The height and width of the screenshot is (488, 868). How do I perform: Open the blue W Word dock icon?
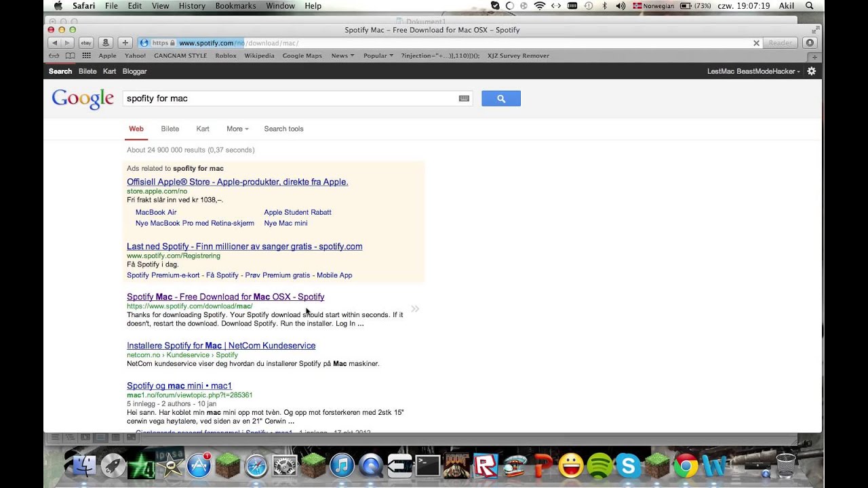coord(714,466)
